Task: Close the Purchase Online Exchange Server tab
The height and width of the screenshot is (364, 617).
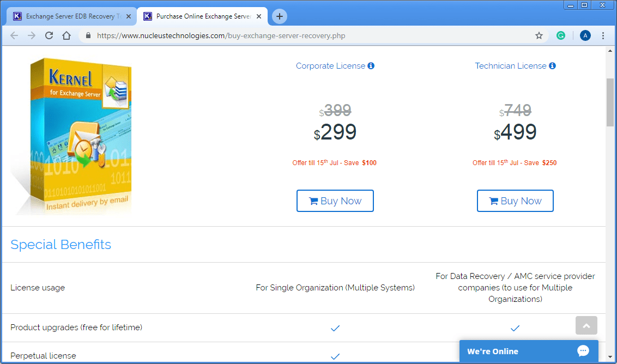Action: click(259, 16)
